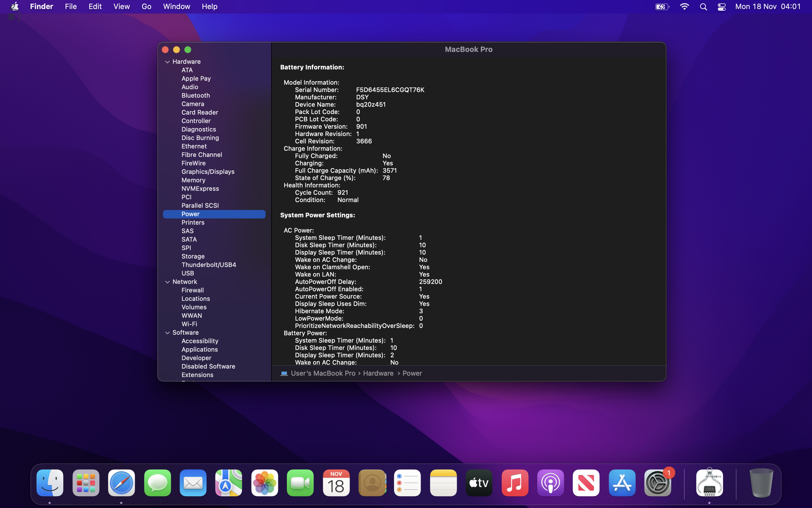
Task: Select Diagnostics in the sidebar
Action: coord(199,129)
